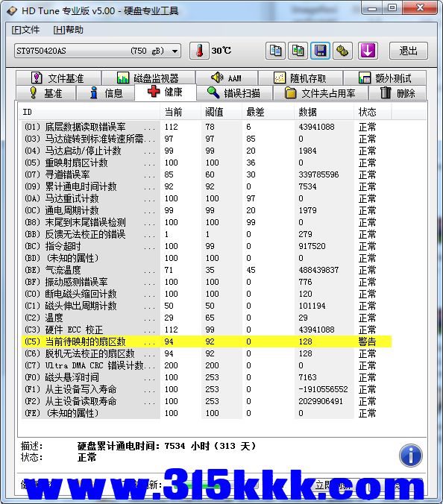Screen dimensions: 443x504
Task: Select the (09) 累计通电时间计数 row
Action: click(207, 186)
